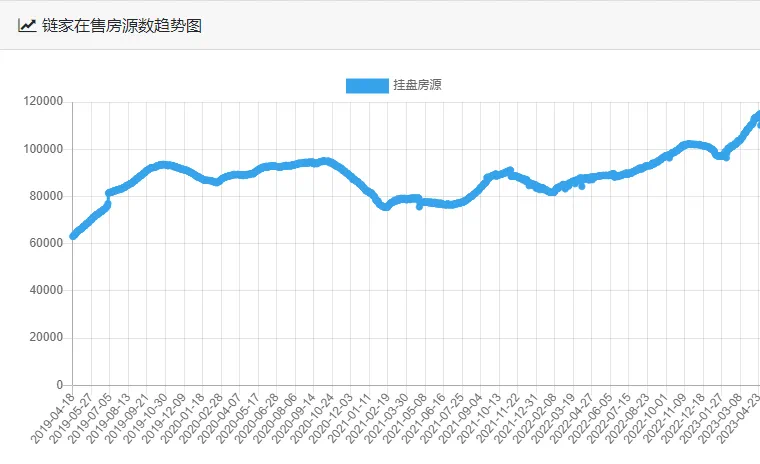Screen dimensions: 760x464
Task: Click the 2022-07-15 x-axis date label
Action: click(x=609, y=418)
